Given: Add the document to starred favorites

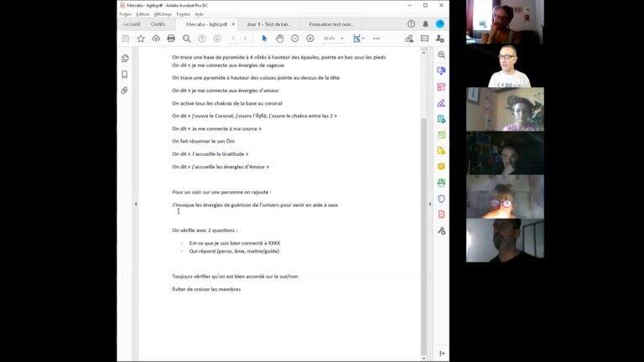Looking at the screenshot, I should (x=141, y=39).
